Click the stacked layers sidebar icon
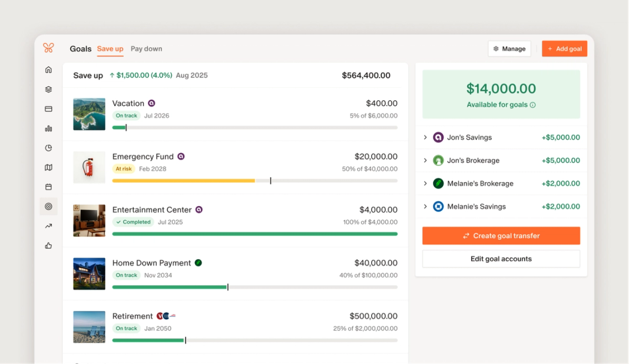 [x=48, y=90]
